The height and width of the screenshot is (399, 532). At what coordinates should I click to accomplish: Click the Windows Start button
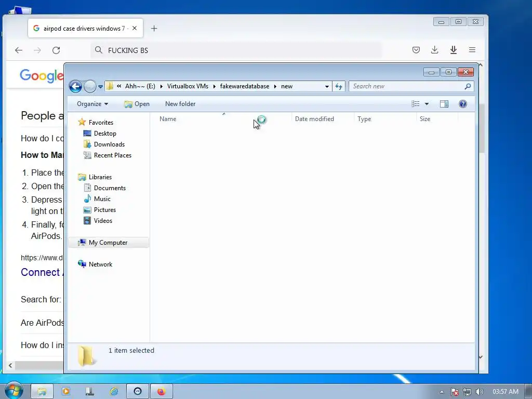coord(13,391)
